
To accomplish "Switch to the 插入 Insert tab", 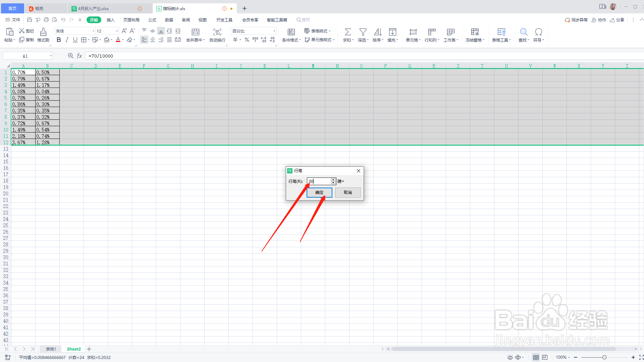I will tap(111, 20).
